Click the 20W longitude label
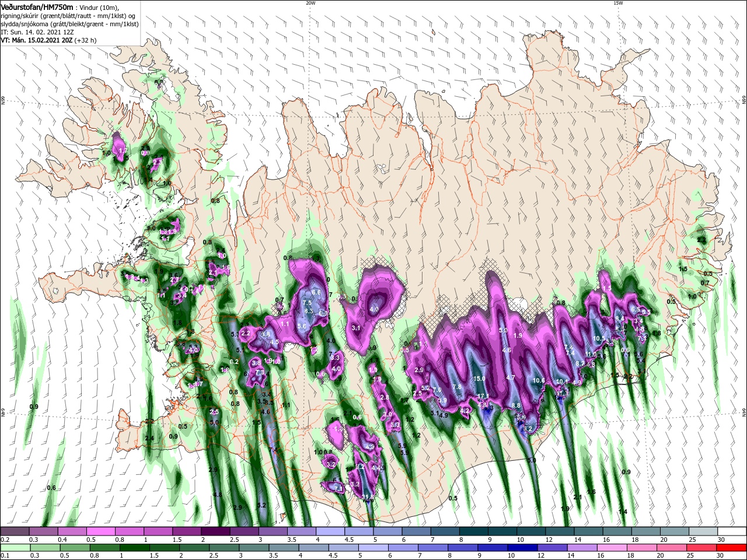Image resolution: width=747 pixels, height=560 pixels. coord(310,3)
